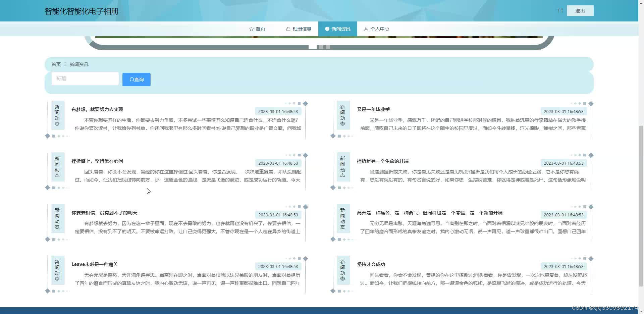This screenshot has height=314, width=644.
Task: Select the second carousel indicator dot
Action: click(x=321, y=47)
